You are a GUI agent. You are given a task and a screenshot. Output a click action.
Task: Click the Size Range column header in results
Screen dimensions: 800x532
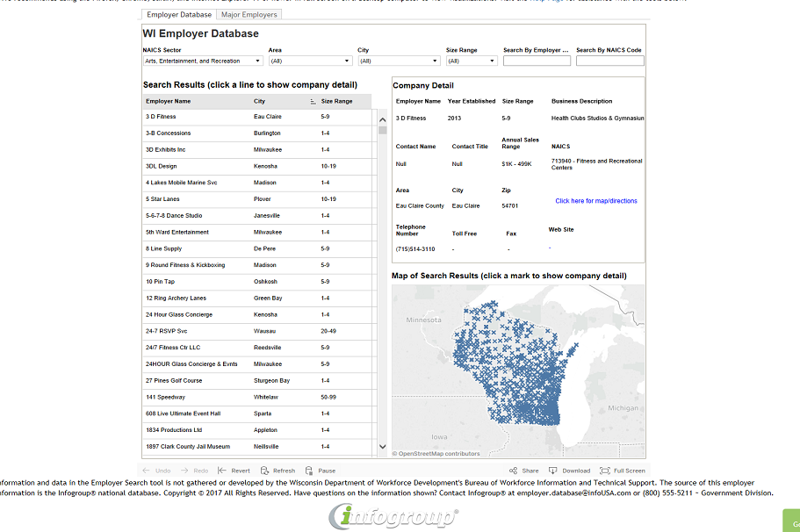(x=336, y=102)
